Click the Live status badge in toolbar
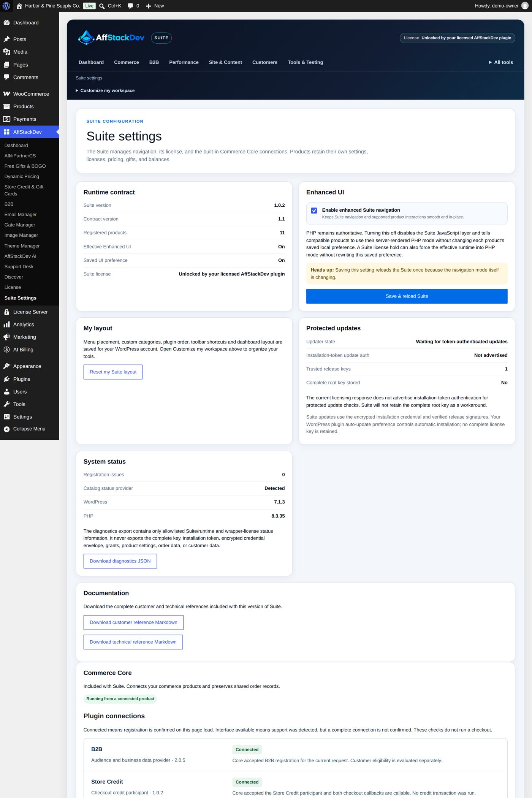The height and width of the screenshot is (798, 532). pyautogui.click(x=89, y=6)
